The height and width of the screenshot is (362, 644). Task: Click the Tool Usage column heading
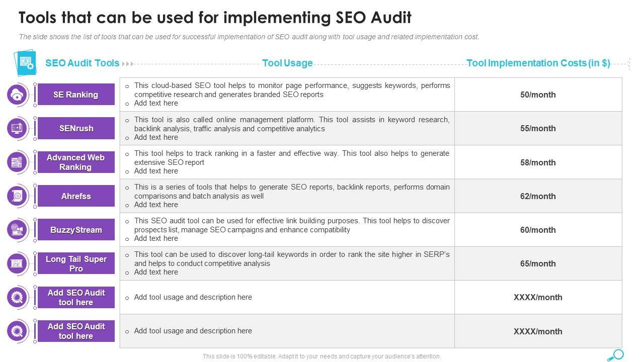pos(287,63)
